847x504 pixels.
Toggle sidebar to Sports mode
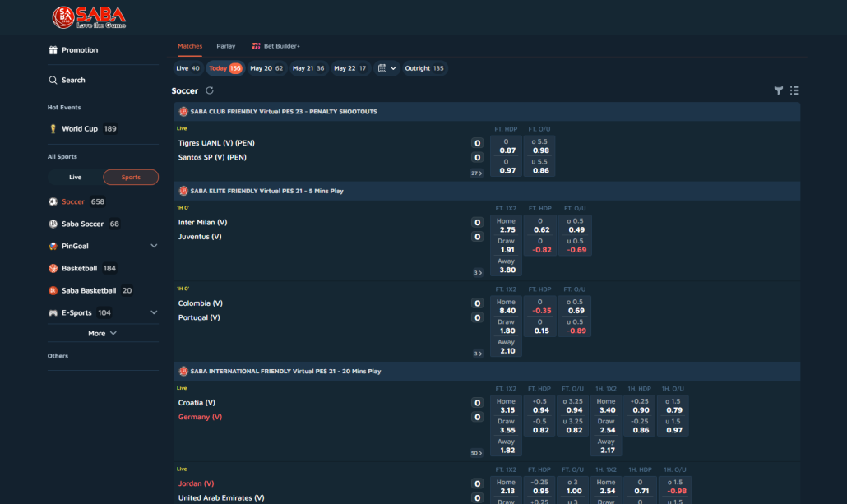[x=131, y=178]
